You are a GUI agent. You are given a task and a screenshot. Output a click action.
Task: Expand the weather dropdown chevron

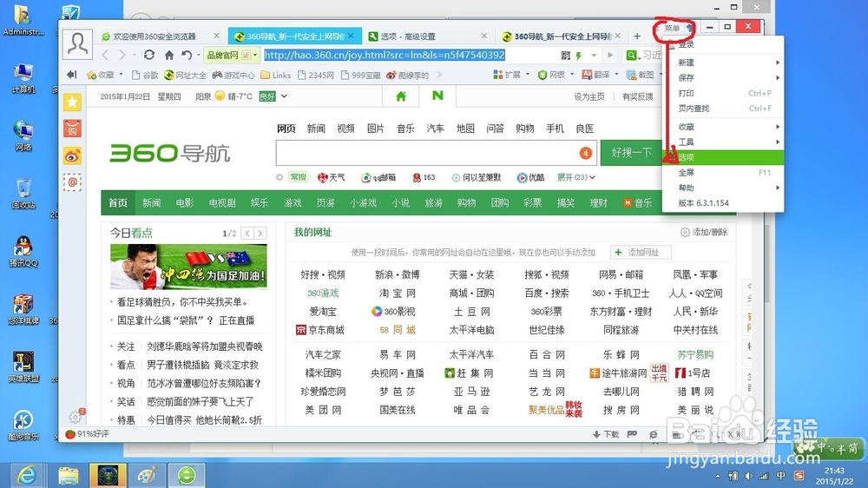(x=284, y=96)
